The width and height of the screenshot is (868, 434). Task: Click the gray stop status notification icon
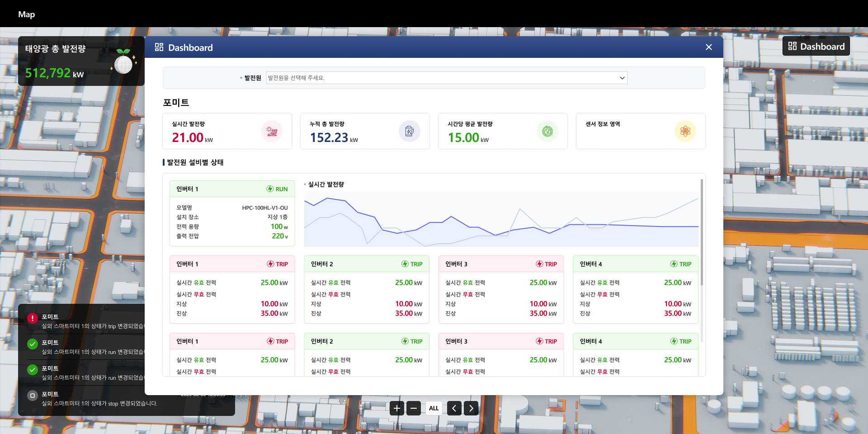pyautogui.click(x=33, y=396)
